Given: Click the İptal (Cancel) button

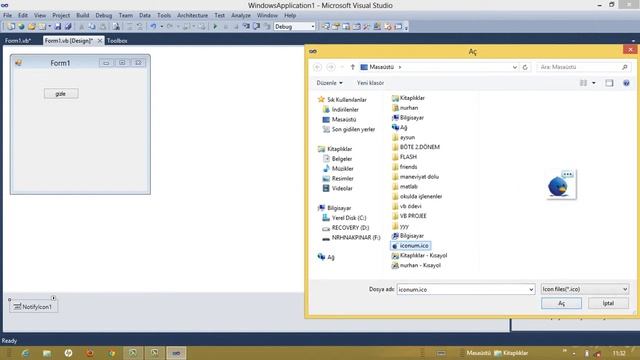Looking at the screenshot, I should [x=608, y=303].
